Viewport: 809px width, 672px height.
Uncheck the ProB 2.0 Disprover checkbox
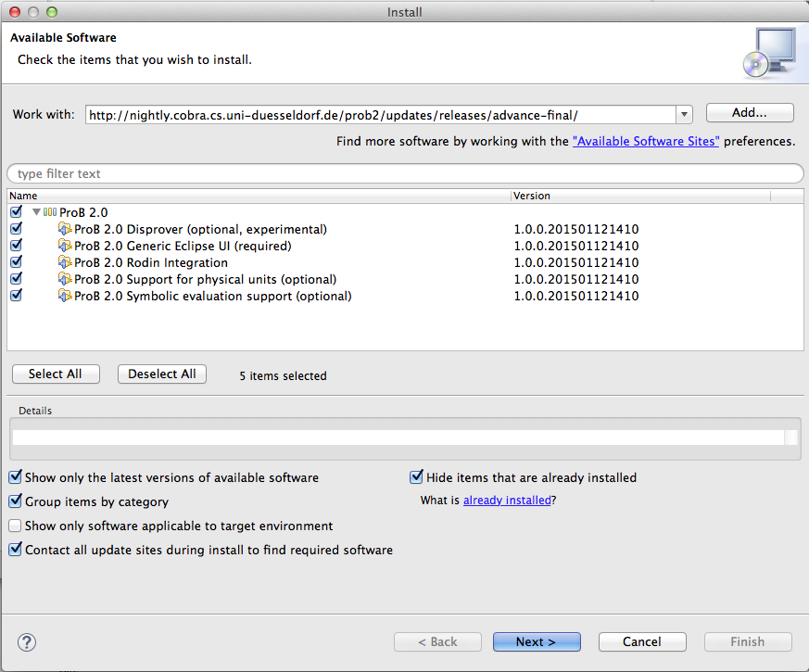[16, 229]
